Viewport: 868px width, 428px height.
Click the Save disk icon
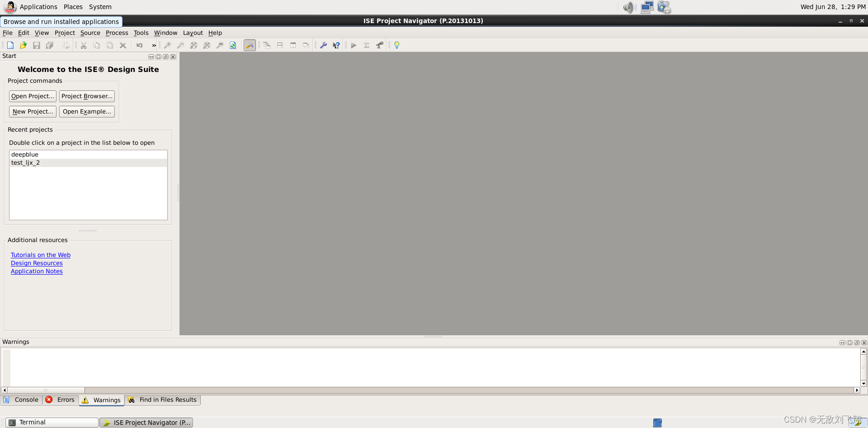pos(37,45)
